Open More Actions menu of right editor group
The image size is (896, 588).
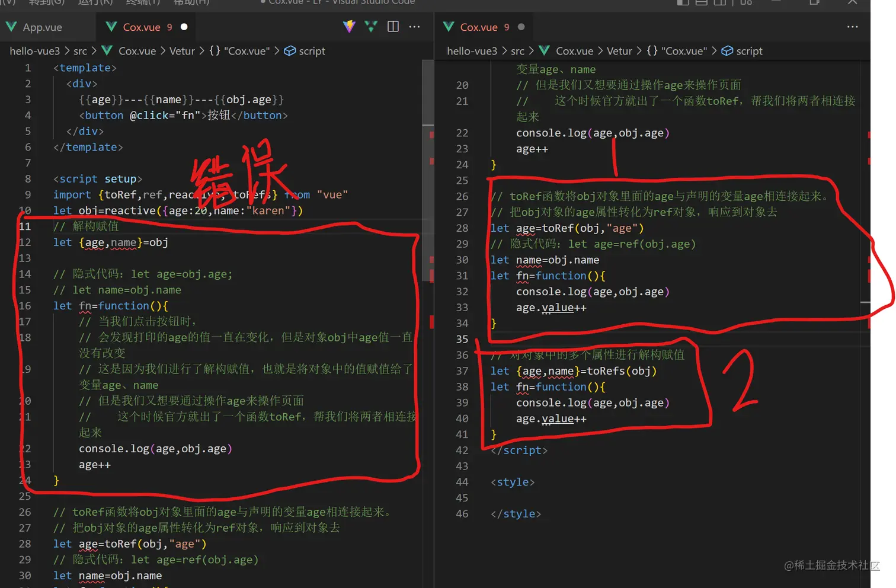[852, 27]
